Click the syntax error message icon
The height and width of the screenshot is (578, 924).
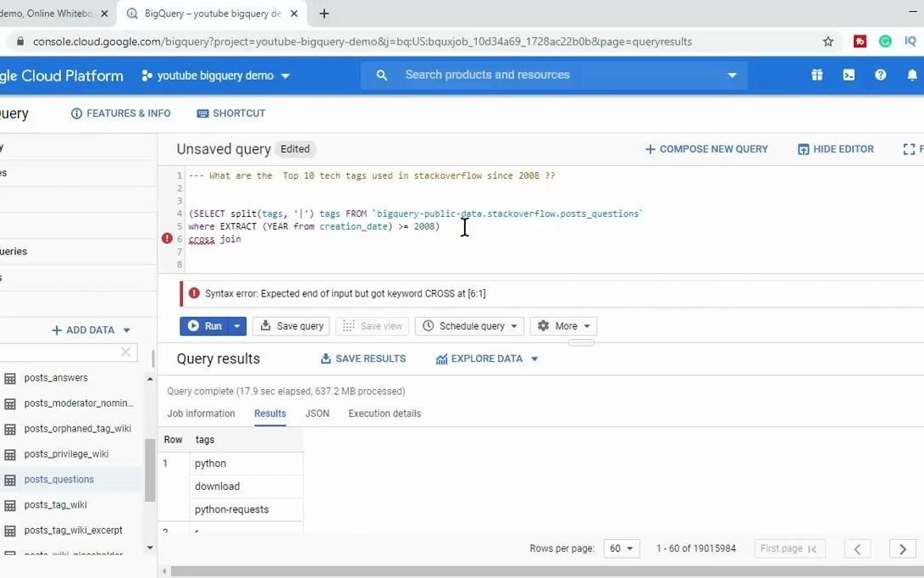tap(194, 293)
